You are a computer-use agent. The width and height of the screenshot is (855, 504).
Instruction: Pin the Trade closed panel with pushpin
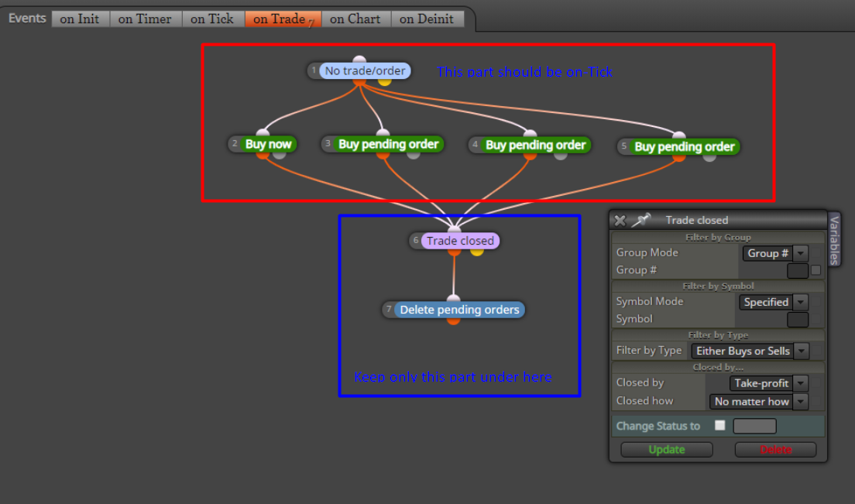[641, 220]
